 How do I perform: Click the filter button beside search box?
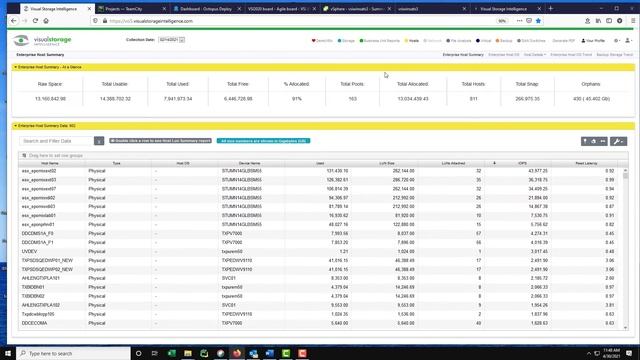click(99, 141)
